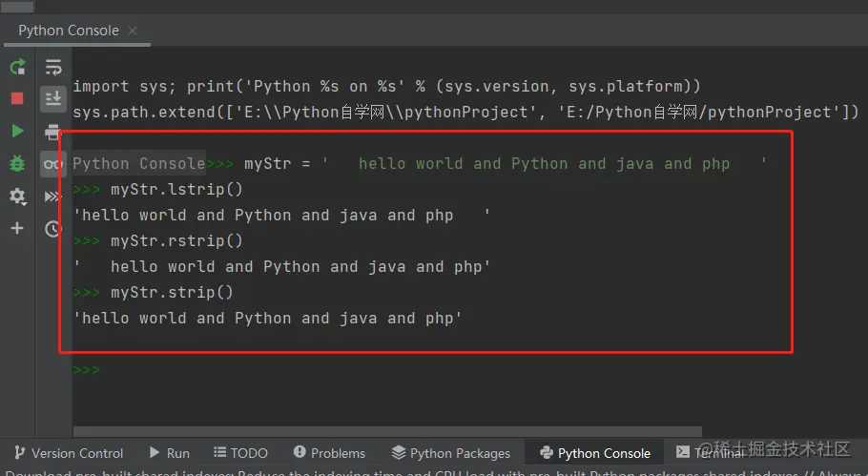868x476 pixels.
Task: Click the Print icon in console toolbar
Action: pos(53,131)
